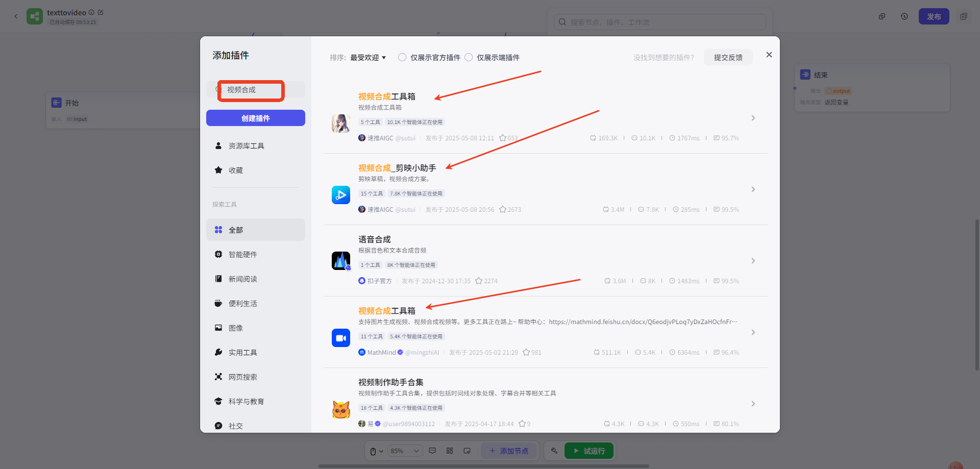Select the 图像 category
Viewport: 980px width, 469px height.
click(x=235, y=328)
